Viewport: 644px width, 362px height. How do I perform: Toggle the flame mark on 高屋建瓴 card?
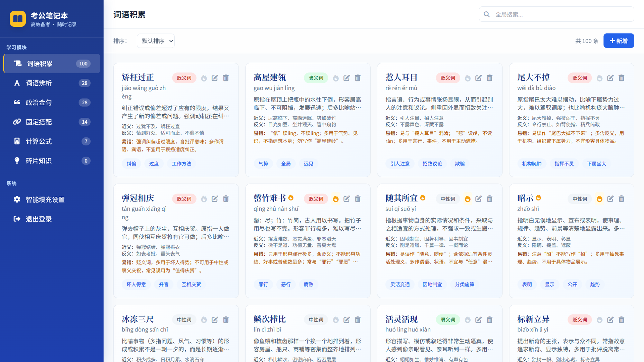click(336, 78)
